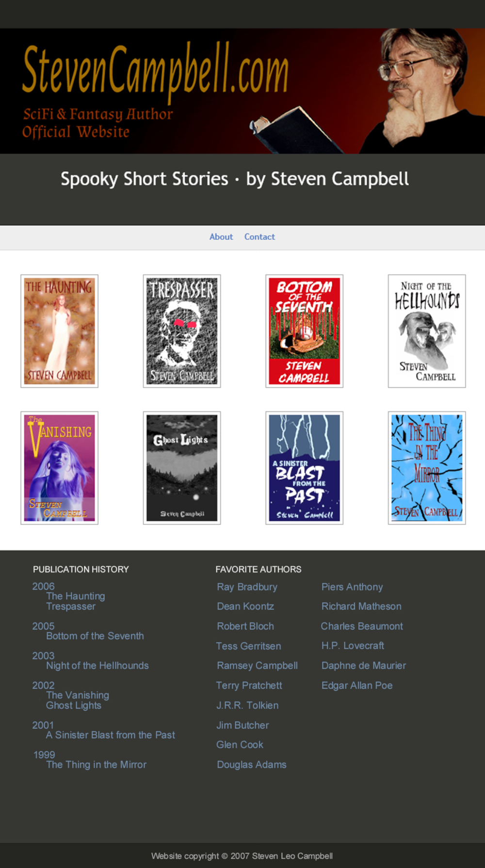Open Night of the Hellhounds text link
The width and height of the screenshot is (485, 868).
pyautogui.click(x=97, y=666)
